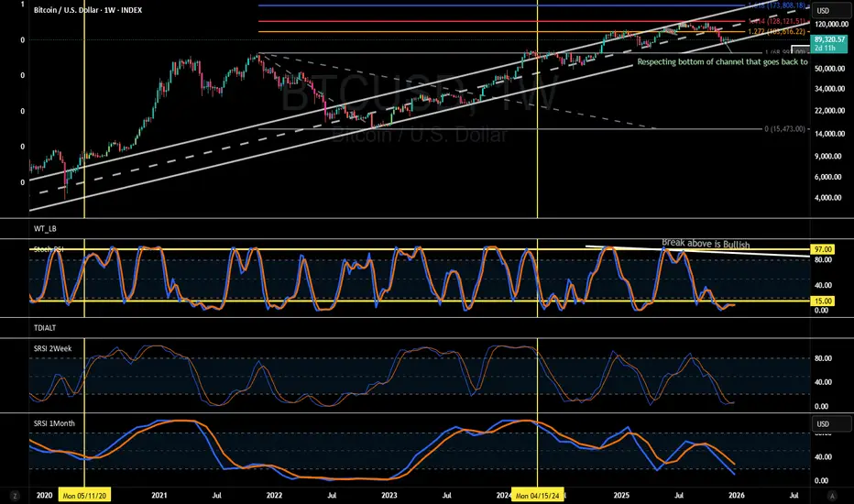Screen dimensions: 854x504
Task: Select the SRSI 2Week indicator label
Action: 52,349
